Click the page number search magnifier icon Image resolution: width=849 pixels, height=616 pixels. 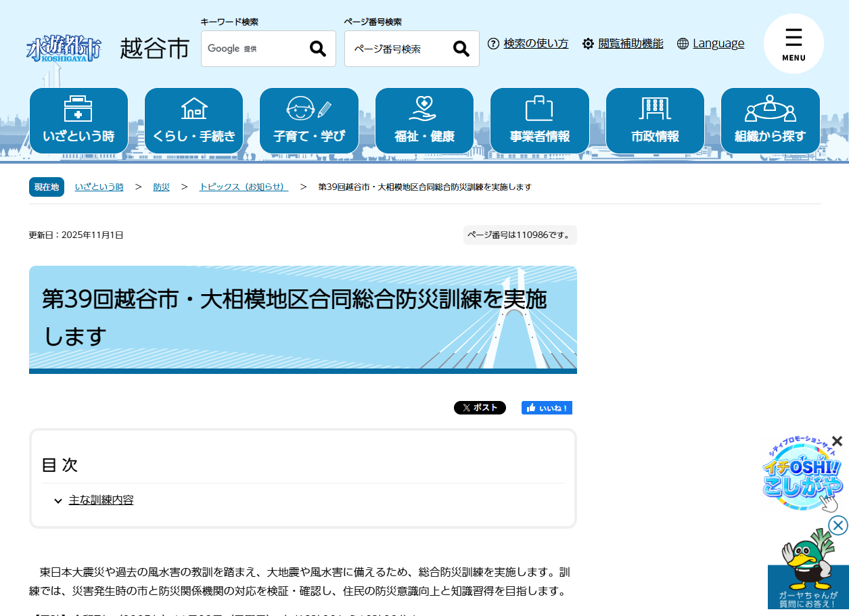(x=461, y=49)
